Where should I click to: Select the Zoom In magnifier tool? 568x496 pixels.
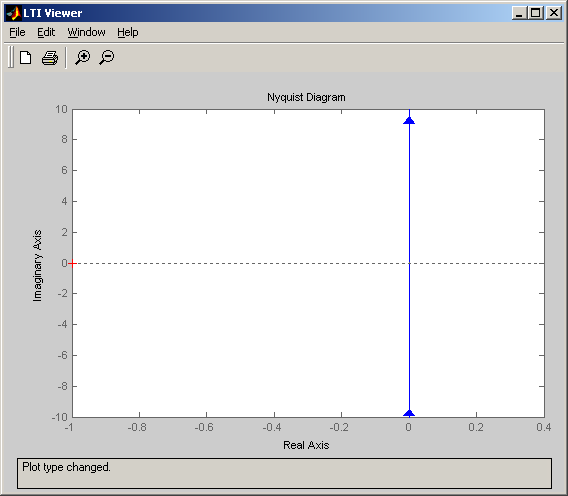83,58
